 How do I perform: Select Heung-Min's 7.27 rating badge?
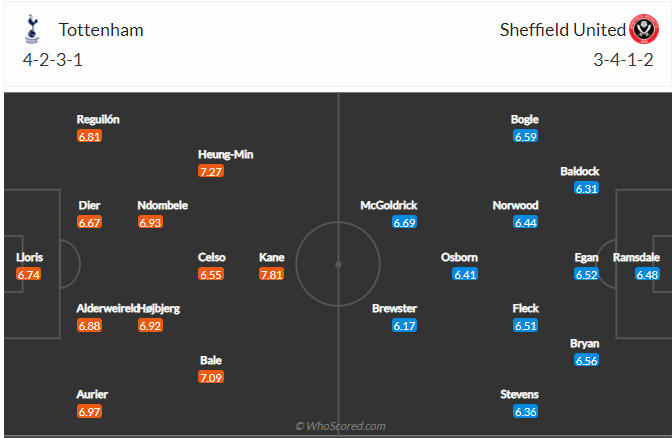tap(211, 172)
